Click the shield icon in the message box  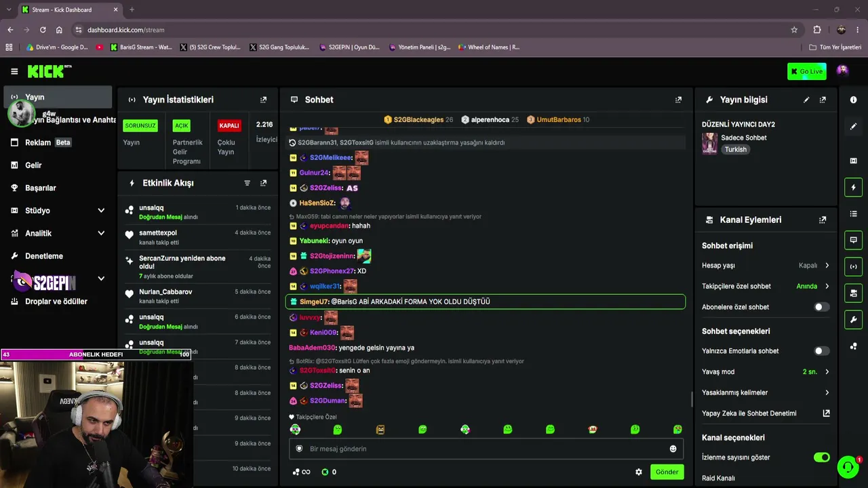click(299, 449)
